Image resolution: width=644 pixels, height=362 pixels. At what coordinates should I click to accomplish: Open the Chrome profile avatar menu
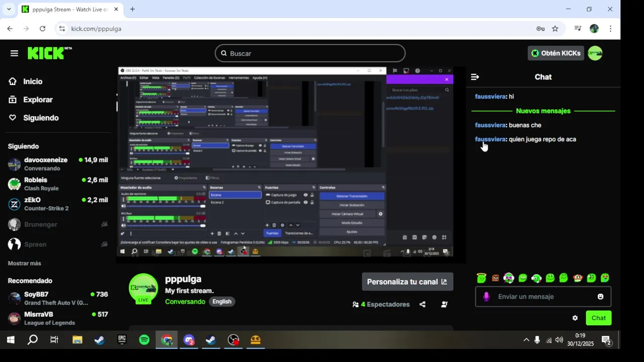click(x=594, y=29)
